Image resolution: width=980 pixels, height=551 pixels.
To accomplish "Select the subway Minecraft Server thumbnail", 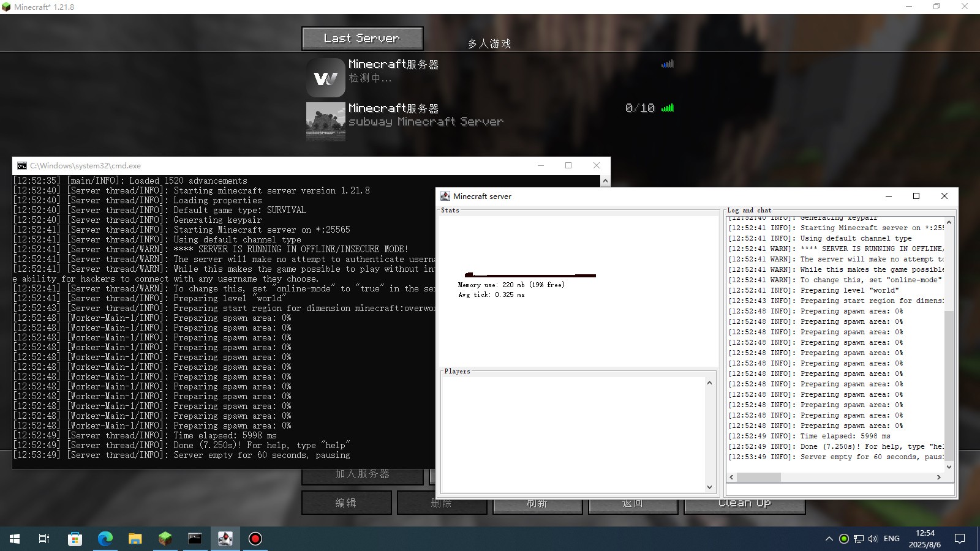I will point(325,121).
